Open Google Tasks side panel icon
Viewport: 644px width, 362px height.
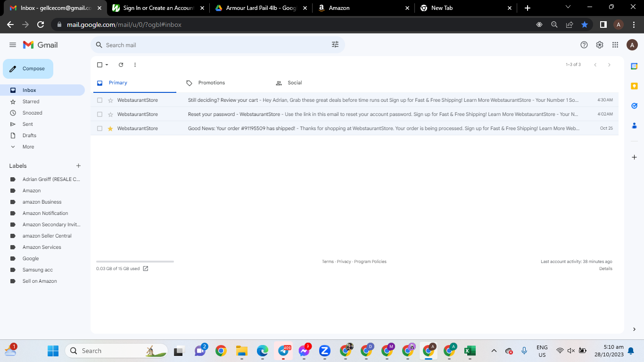[634, 106]
